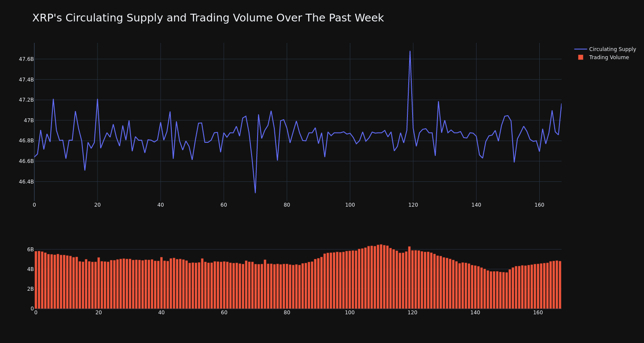
Task: Click the 46.4B y-axis label
Action: [26, 182]
